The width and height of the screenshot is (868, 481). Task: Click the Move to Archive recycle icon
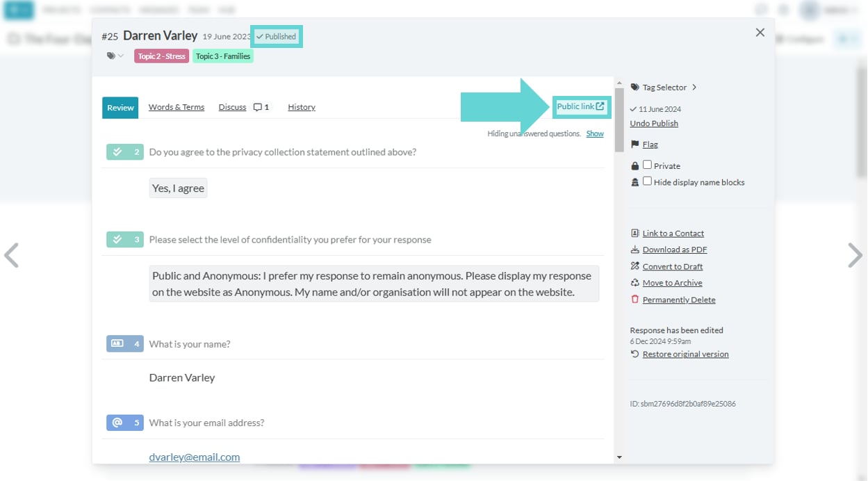click(x=634, y=283)
